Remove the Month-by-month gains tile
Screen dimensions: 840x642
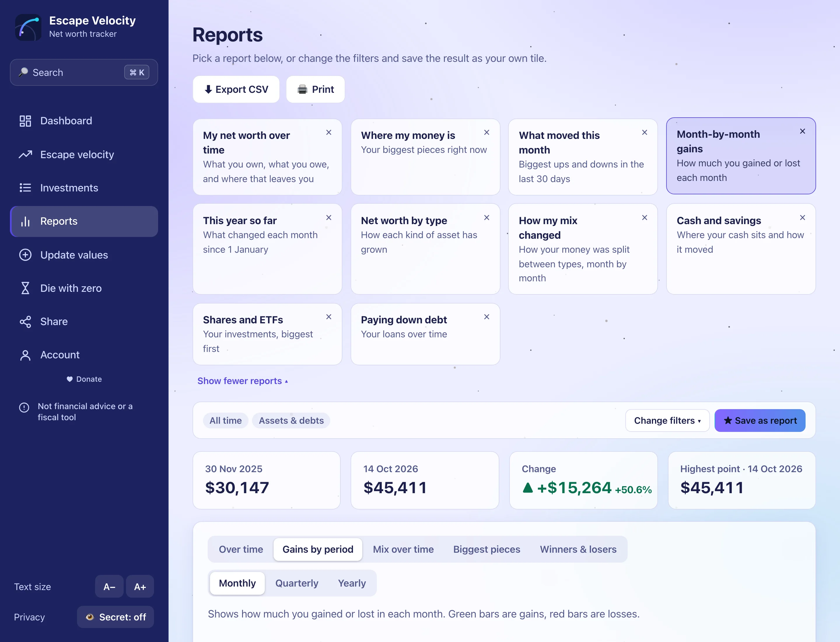click(x=803, y=131)
